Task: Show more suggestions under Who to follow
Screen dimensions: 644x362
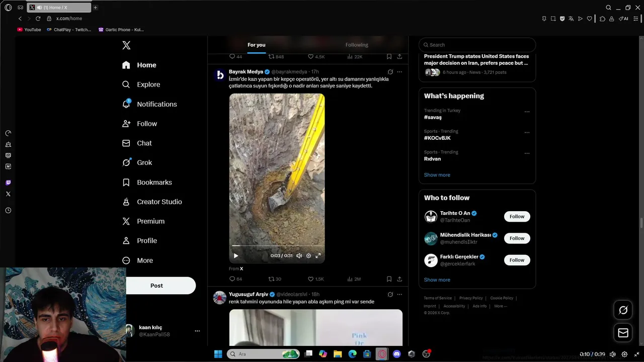Action: pyautogui.click(x=437, y=280)
